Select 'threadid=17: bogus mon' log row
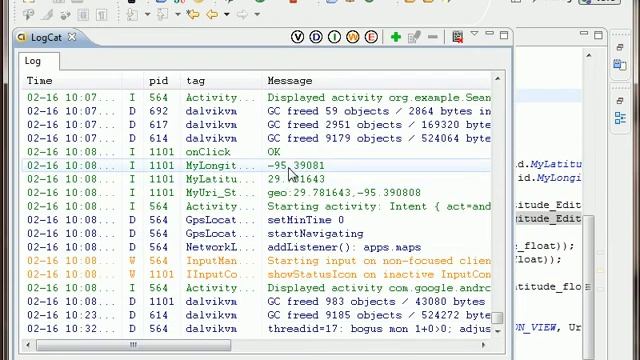640x360 pixels. pos(256,329)
